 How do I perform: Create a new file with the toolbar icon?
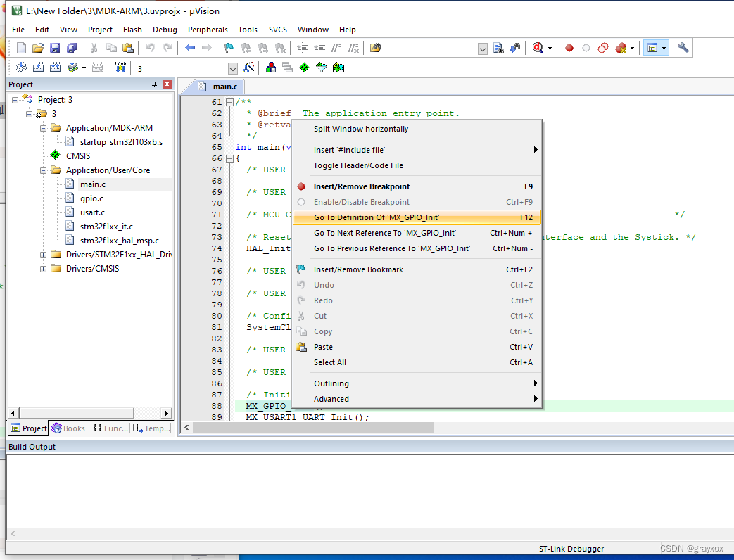22,48
